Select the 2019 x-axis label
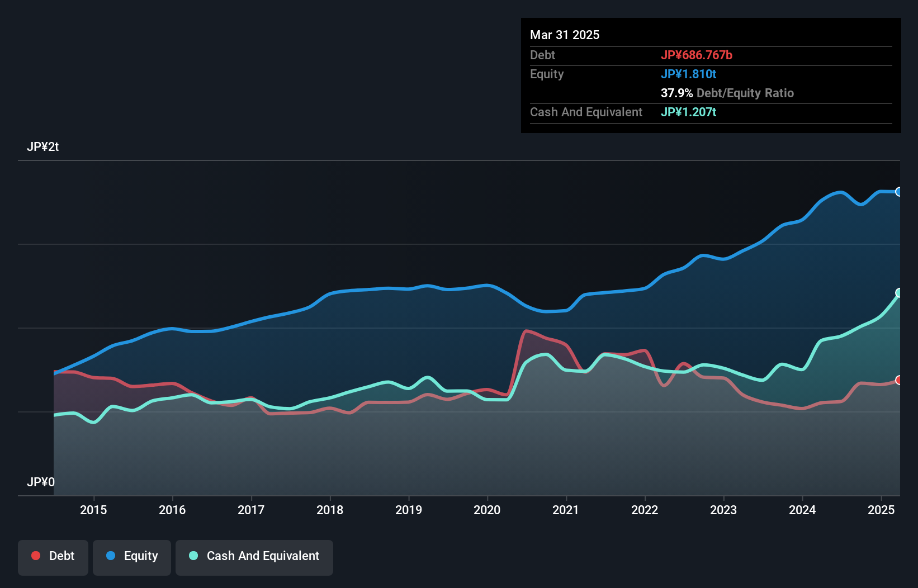Viewport: 918px width, 588px height. [x=409, y=510]
